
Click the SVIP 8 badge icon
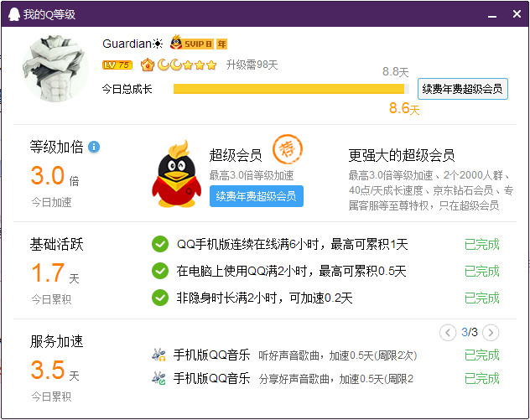click(192, 44)
